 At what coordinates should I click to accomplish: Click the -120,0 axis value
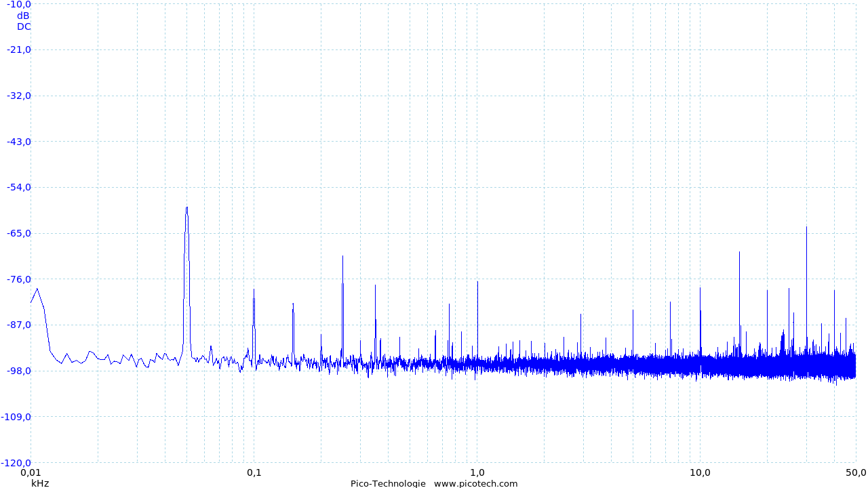(17, 463)
